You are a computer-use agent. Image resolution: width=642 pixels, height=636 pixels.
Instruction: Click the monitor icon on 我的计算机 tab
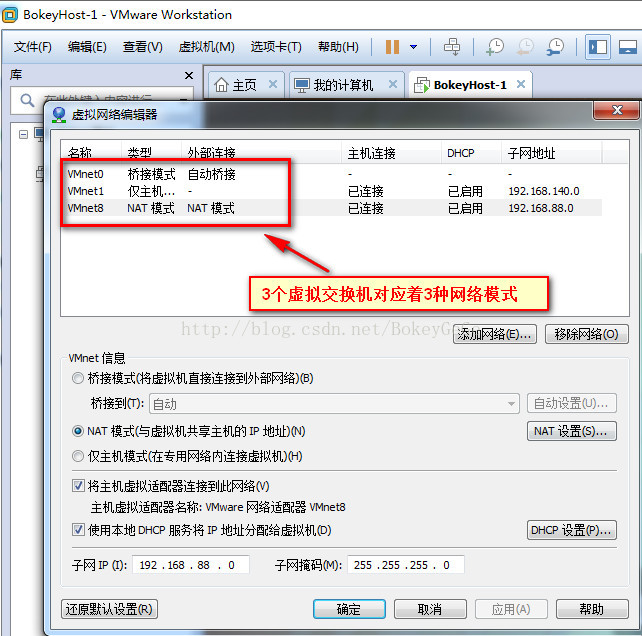click(302, 85)
